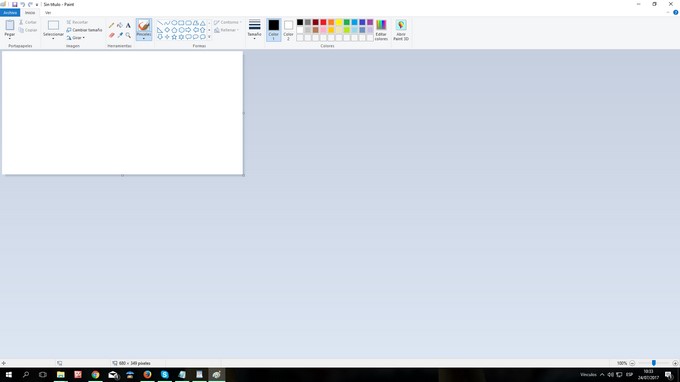This screenshot has height=382, width=680.
Task: Pick the purple color swatch
Action: 370,23
